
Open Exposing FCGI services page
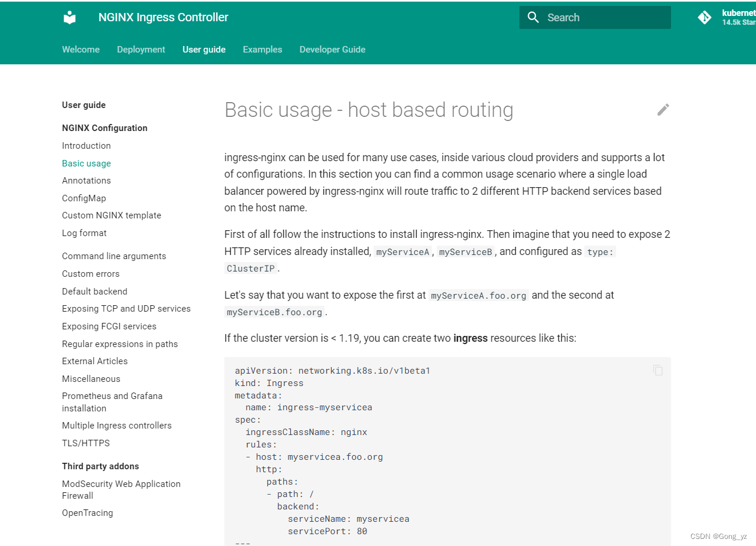pyautogui.click(x=109, y=326)
